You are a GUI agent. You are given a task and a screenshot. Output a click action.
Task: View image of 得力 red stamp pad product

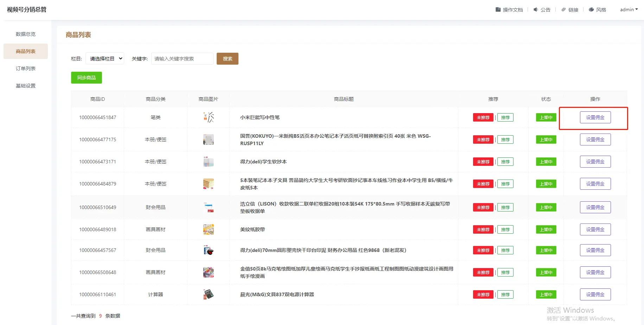pos(209,250)
